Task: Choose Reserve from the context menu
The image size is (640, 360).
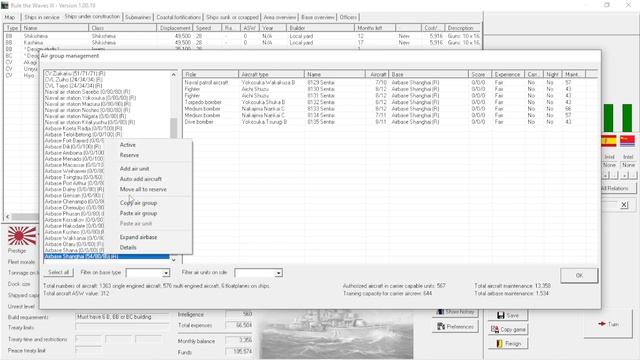Action: point(129,155)
